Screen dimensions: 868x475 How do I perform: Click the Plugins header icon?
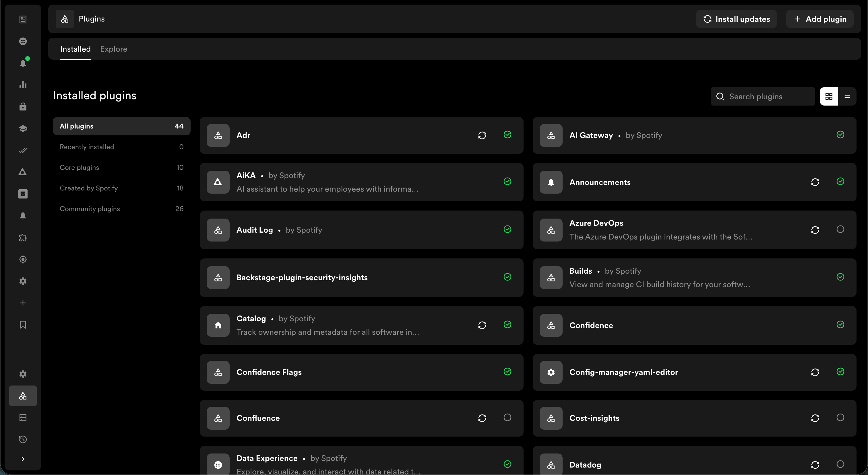[x=65, y=19]
